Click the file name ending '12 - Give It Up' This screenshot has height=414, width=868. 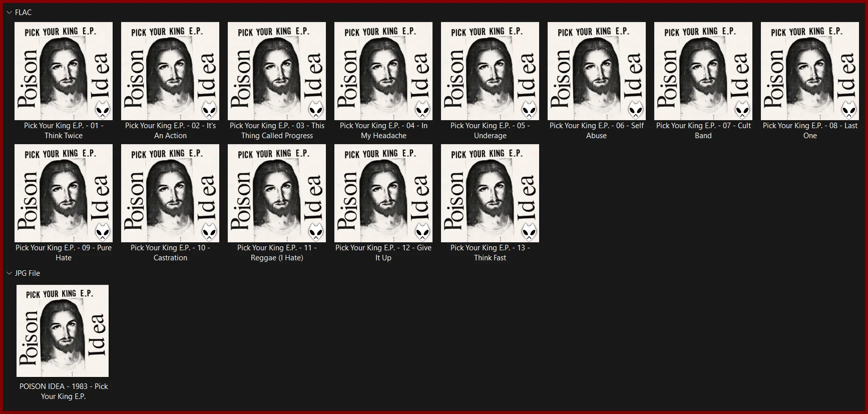[383, 253]
